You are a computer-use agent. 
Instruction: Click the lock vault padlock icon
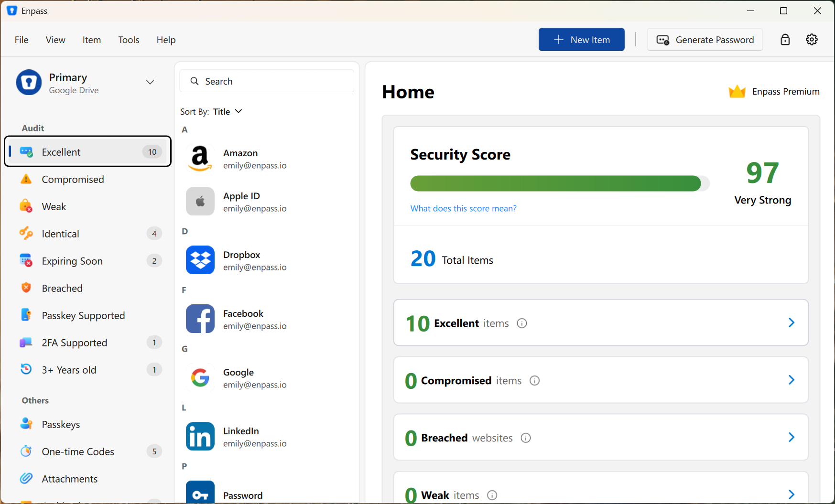coord(785,40)
